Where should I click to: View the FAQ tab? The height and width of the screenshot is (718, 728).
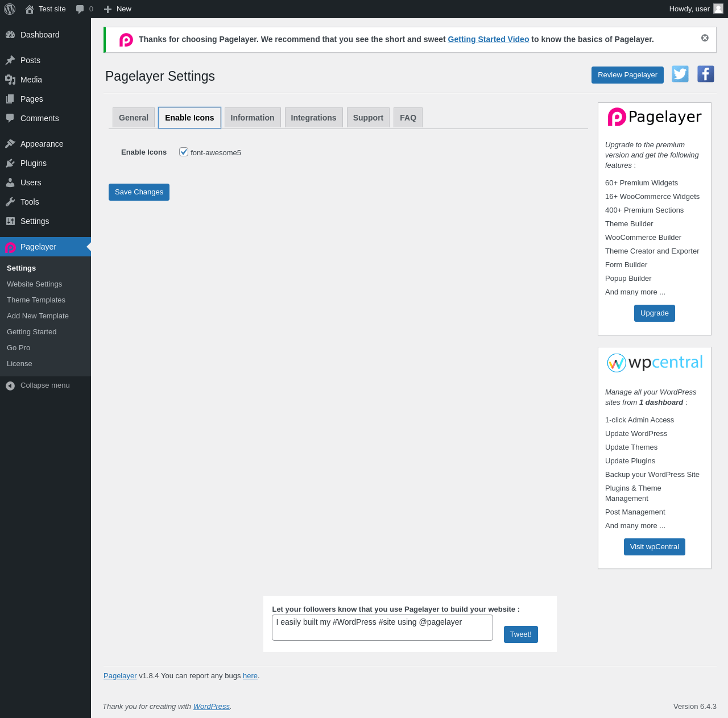(x=408, y=118)
